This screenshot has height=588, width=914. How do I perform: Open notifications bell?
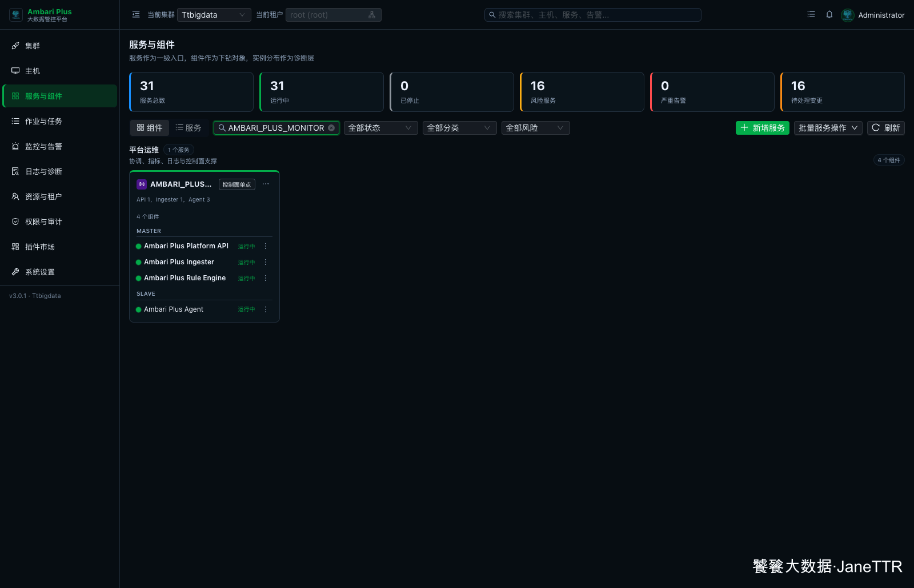pyautogui.click(x=829, y=15)
